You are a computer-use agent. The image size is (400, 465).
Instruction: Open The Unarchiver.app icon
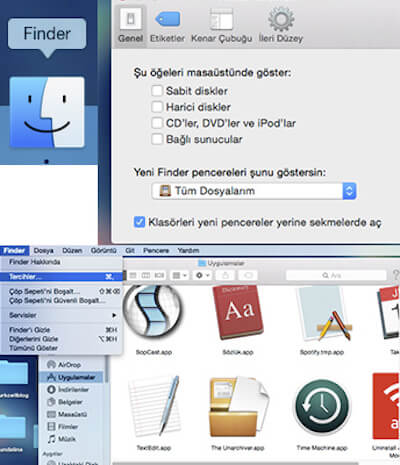click(x=238, y=407)
